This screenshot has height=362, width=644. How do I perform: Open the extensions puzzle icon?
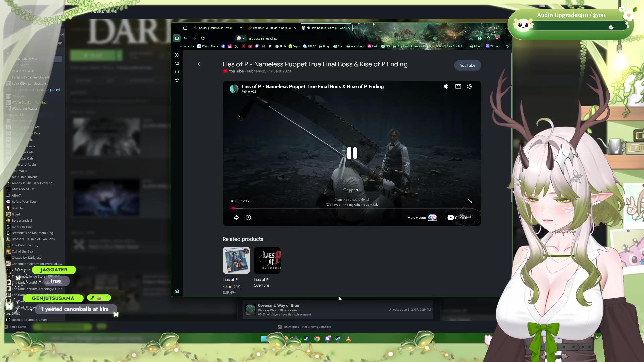[488, 38]
